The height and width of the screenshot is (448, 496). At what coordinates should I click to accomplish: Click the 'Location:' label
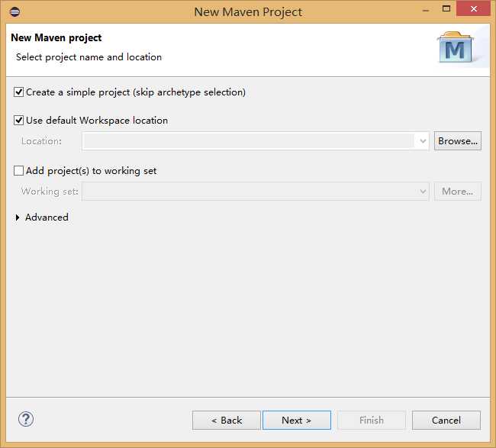click(x=41, y=141)
